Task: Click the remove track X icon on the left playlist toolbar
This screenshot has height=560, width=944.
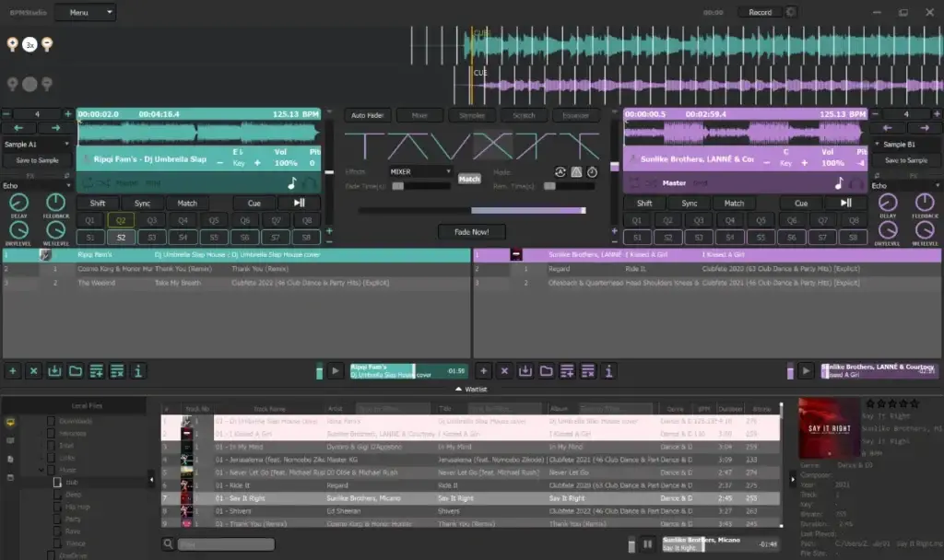Action: tap(34, 371)
